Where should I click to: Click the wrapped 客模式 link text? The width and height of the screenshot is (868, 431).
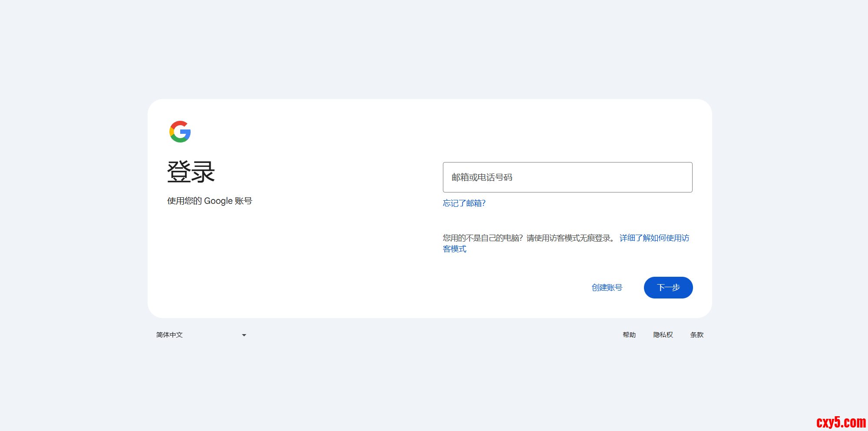454,249
